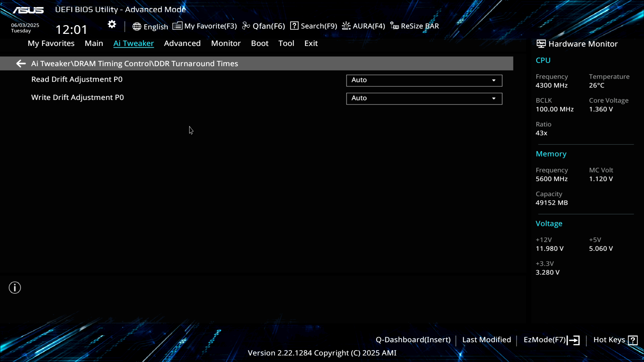
Task: Click the back arrow in breadcrumb
Action: click(21, 64)
